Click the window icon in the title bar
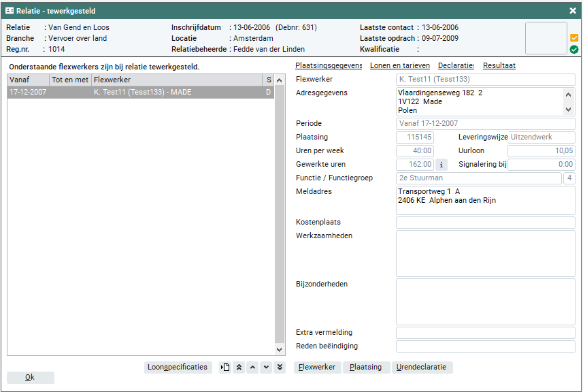This screenshot has width=583, height=392. click(x=10, y=11)
